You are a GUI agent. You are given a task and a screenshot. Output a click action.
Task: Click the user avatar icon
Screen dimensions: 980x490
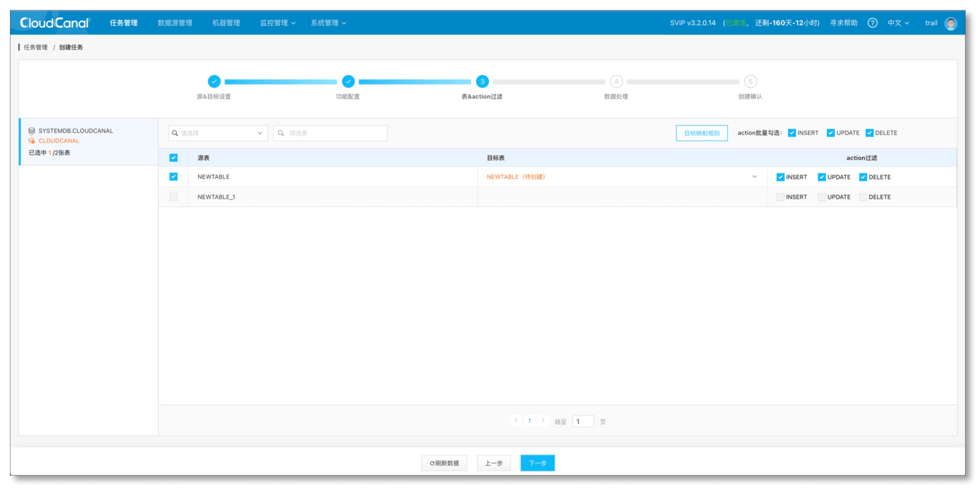coord(951,23)
